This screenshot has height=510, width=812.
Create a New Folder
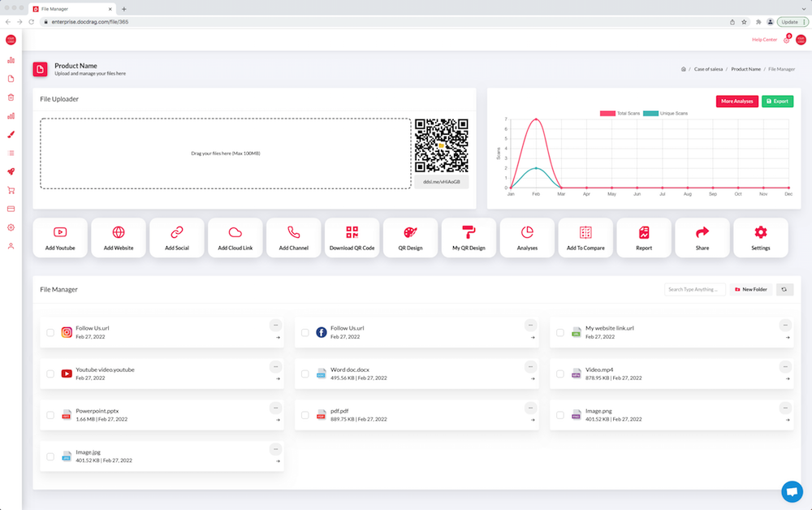pos(751,289)
